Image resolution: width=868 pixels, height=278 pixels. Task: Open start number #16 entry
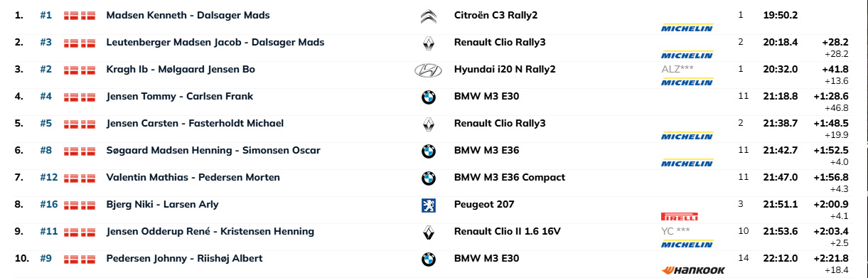pyautogui.click(x=49, y=205)
